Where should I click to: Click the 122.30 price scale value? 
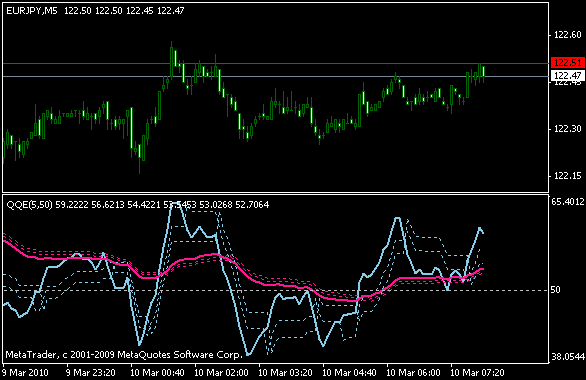[x=567, y=129]
